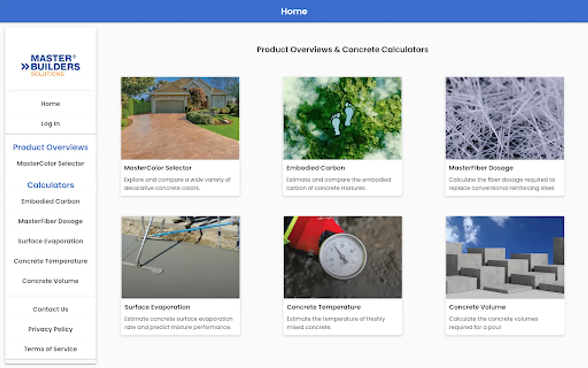Open Home in the sidebar

[51, 104]
